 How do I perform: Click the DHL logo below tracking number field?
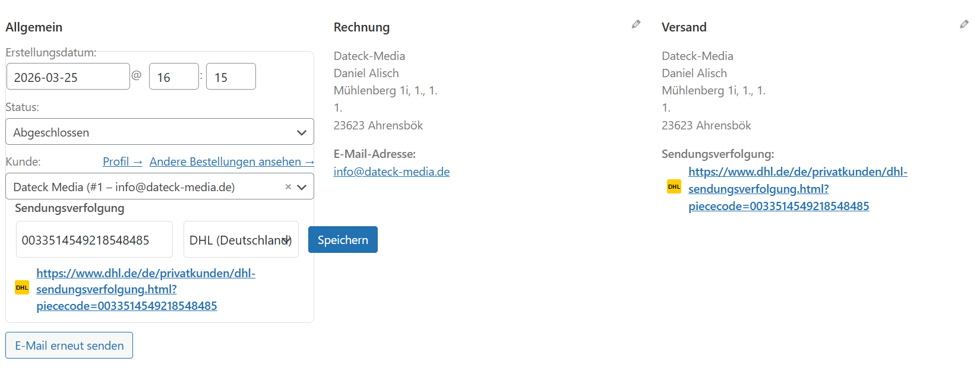[x=22, y=287]
